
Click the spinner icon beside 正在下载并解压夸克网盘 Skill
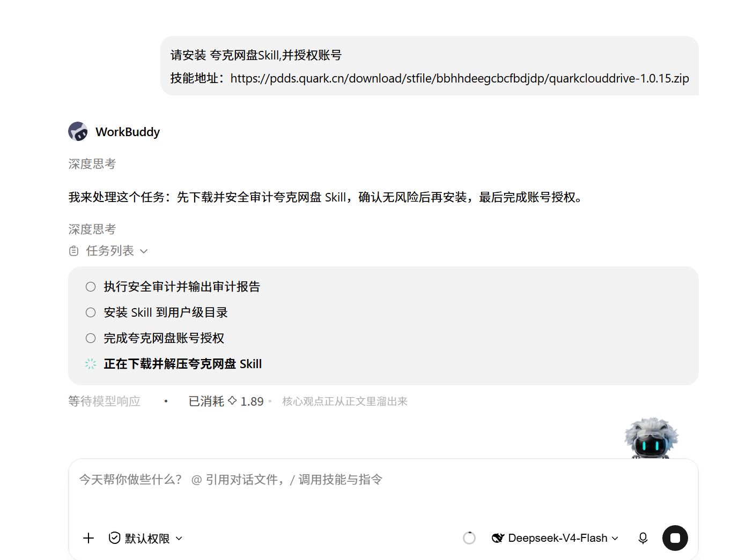(x=91, y=364)
